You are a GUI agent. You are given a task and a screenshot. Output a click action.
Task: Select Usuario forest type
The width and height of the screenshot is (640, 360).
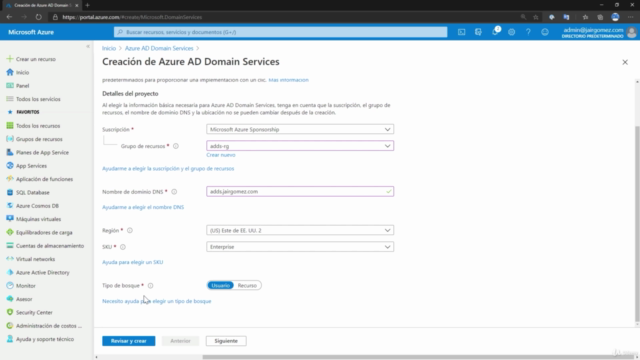click(x=220, y=285)
